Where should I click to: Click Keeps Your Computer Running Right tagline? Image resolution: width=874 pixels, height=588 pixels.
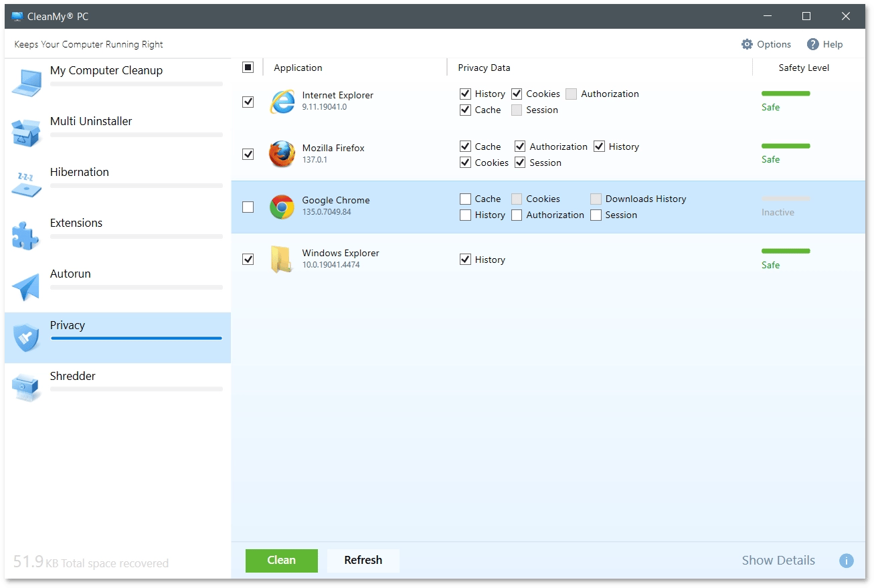tap(88, 44)
